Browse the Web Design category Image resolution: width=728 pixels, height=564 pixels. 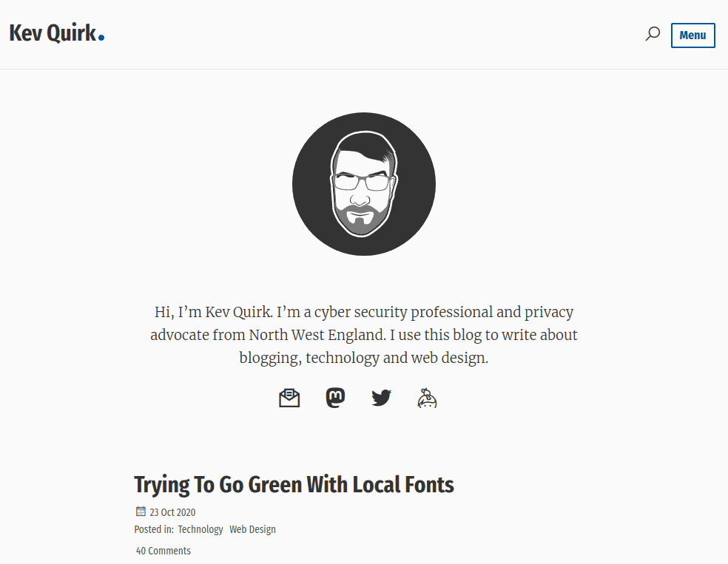[x=252, y=529]
